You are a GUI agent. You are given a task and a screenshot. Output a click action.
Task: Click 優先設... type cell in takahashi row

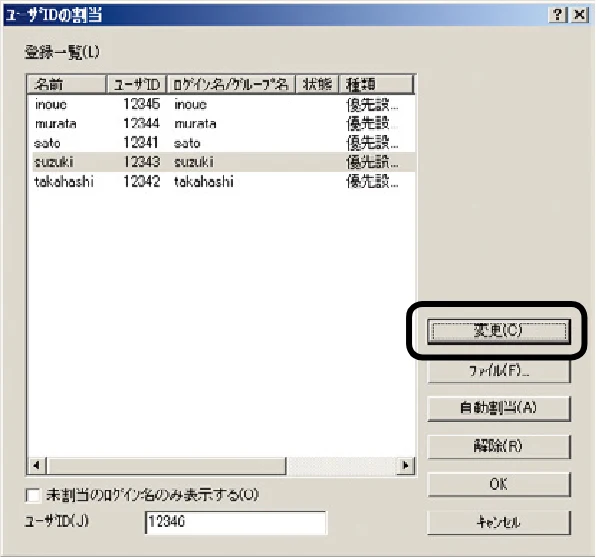pyautogui.click(x=372, y=182)
